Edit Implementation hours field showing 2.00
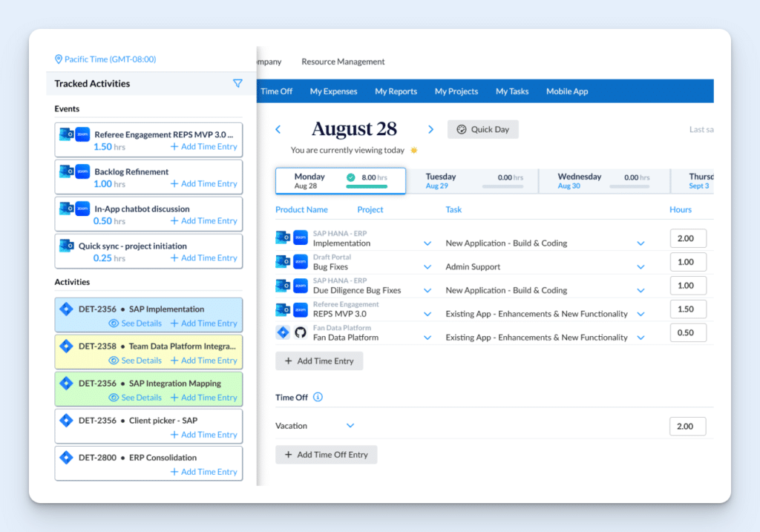The width and height of the screenshot is (760, 532). click(x=688, y=238)
